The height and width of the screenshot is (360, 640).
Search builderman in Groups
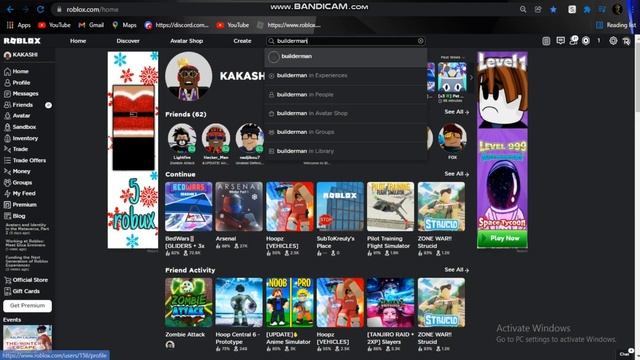point(346,132)
